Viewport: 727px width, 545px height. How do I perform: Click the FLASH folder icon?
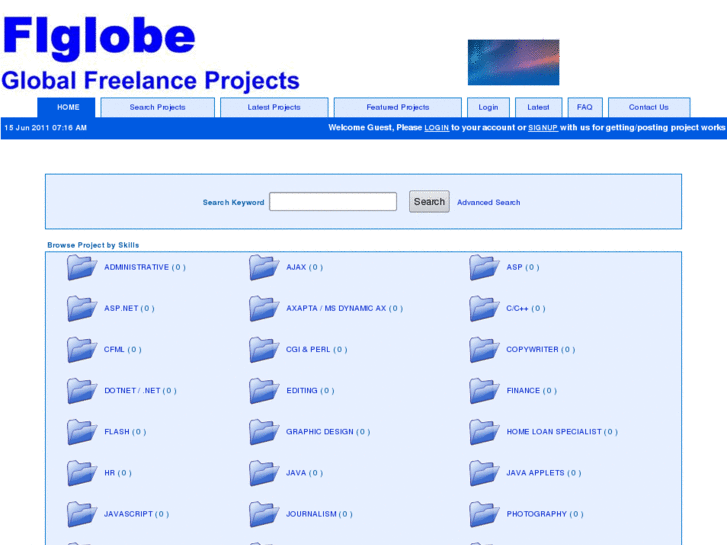(82, 432)
